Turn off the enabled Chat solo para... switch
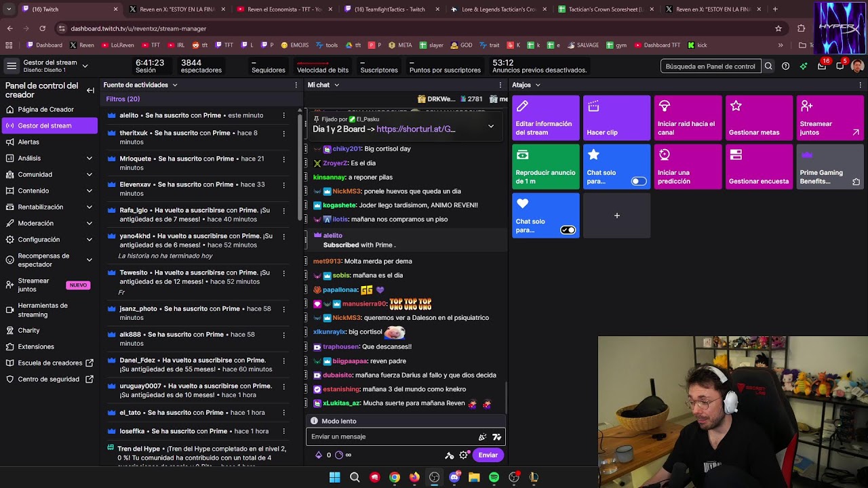The width and height of the screenshot is (868, 488). click(568, 230)
